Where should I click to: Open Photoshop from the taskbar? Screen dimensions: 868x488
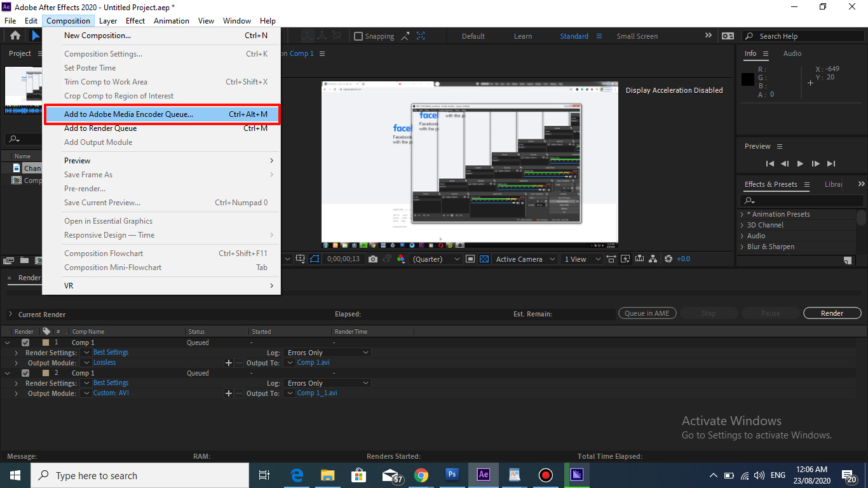tap(452, 475)
